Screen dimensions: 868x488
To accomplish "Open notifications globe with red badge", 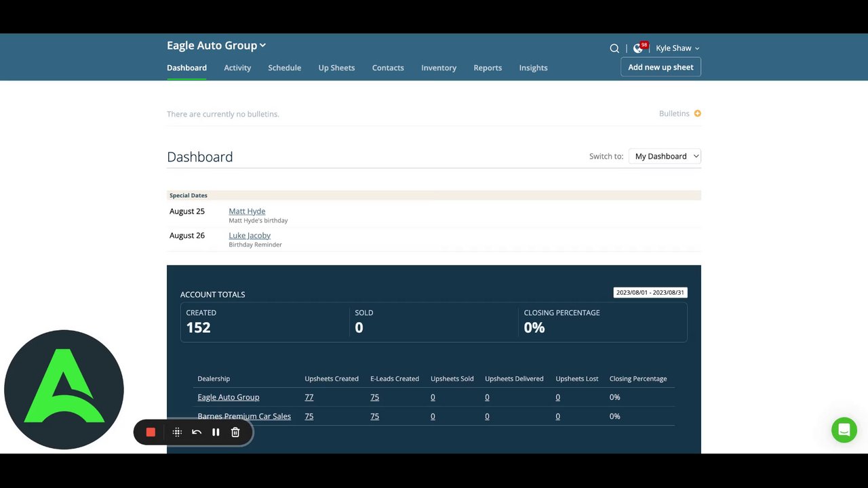I will point(639,47).
